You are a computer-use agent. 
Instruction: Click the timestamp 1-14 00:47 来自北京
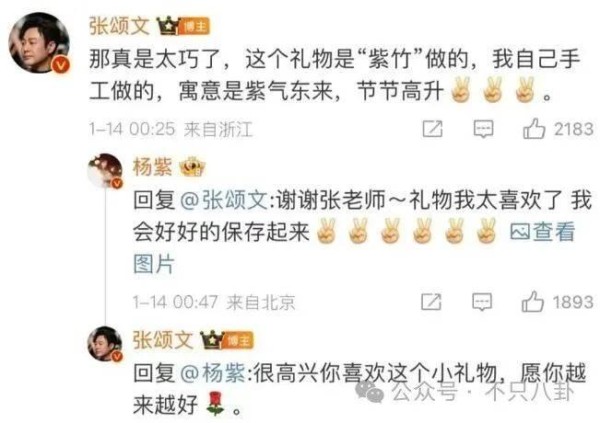click(214, 302)
